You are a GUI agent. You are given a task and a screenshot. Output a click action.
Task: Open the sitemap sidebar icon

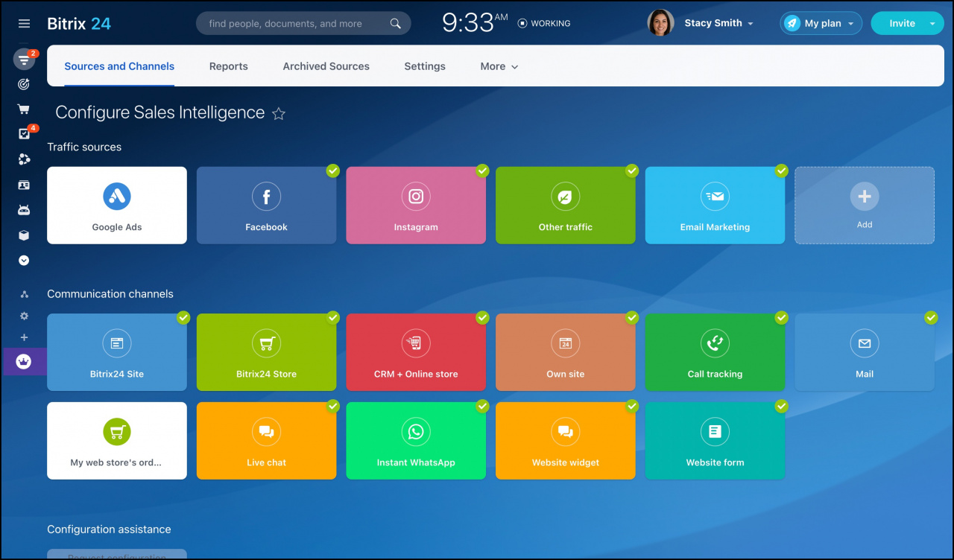point(24,295)
